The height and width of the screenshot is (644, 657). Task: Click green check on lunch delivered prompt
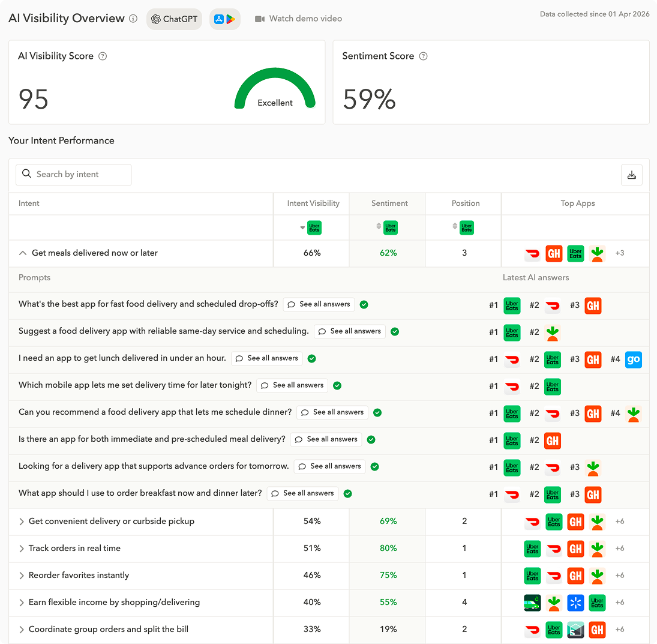[312, 358]
